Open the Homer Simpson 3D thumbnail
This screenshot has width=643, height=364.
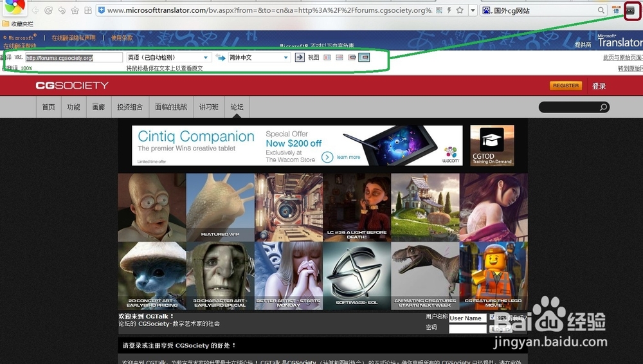[x=152, y=207]
